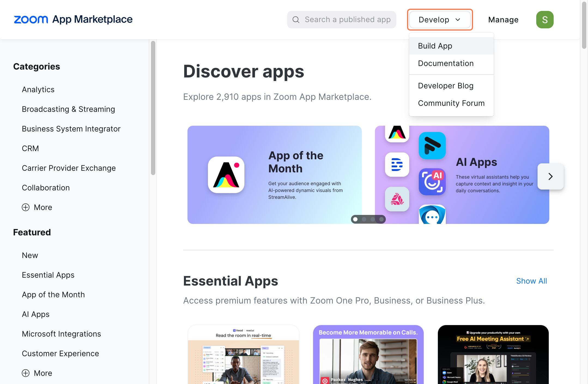Click the sidebar vertical scrollbar

[x=153, y=108]
